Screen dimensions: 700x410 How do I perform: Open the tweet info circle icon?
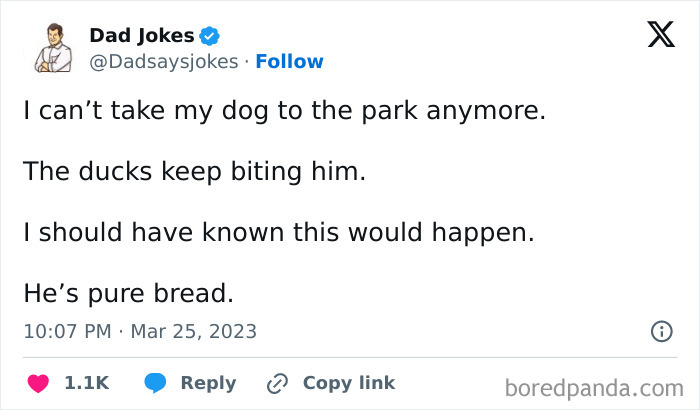pyautogui.click(x=662, y=331)
